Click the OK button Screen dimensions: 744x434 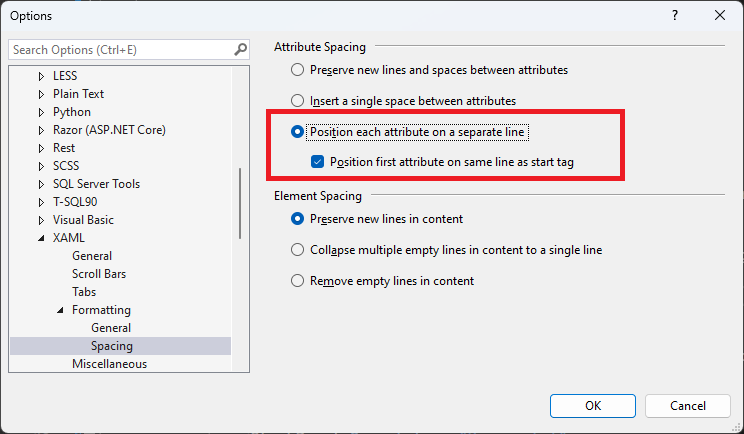593,406
